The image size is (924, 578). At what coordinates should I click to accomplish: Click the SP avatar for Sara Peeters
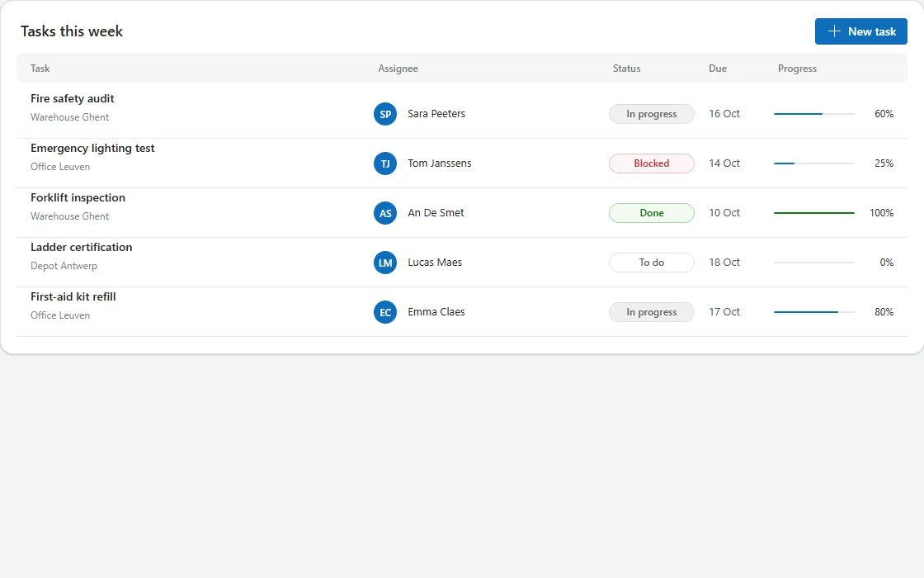[385, 114]
